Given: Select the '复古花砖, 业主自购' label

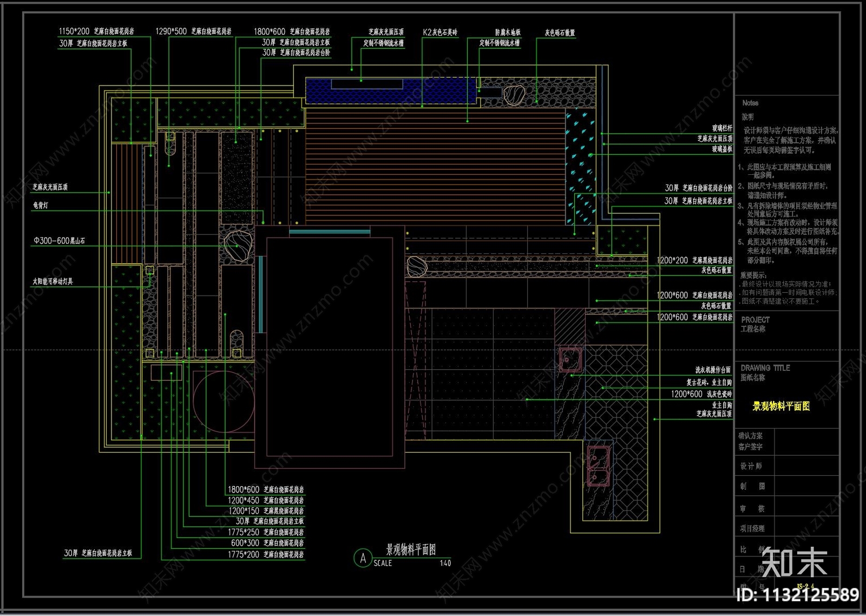Looking at the screenshot, I should coord(709,382).
